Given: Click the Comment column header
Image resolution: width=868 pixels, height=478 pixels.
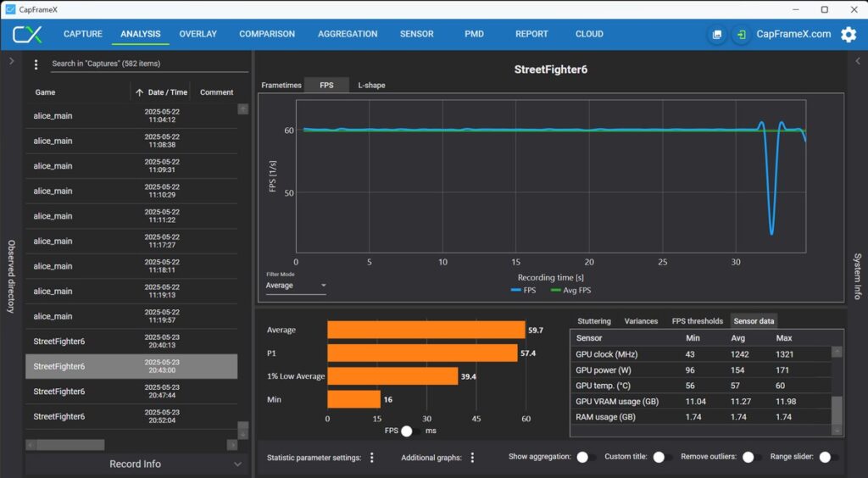Looking at the screenshot, I should (x=216, y=92).
